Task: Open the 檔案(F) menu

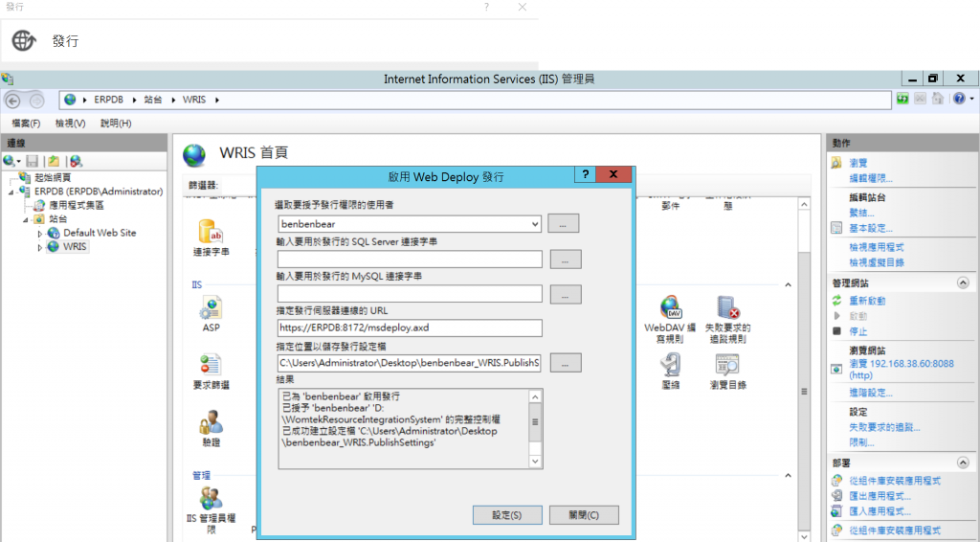Action: (26, 124)
